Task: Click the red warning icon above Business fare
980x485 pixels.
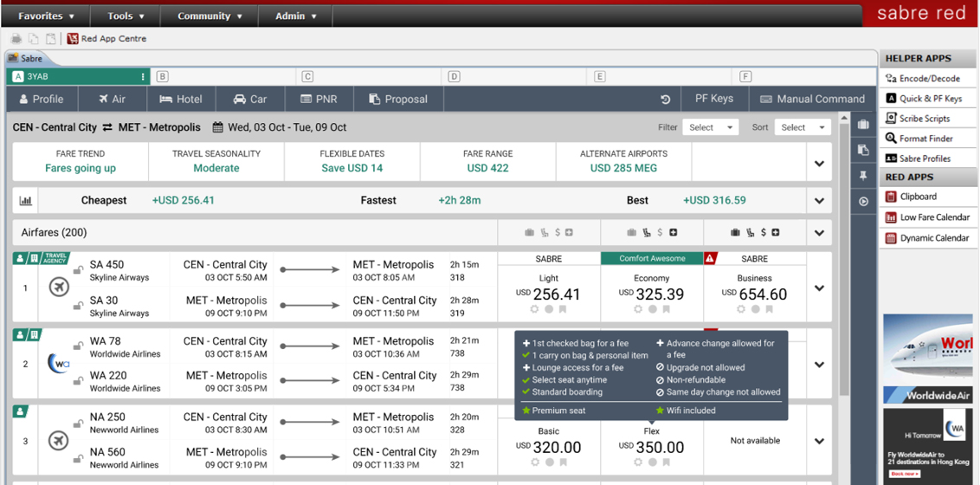Action: click(x=710, y=258)
